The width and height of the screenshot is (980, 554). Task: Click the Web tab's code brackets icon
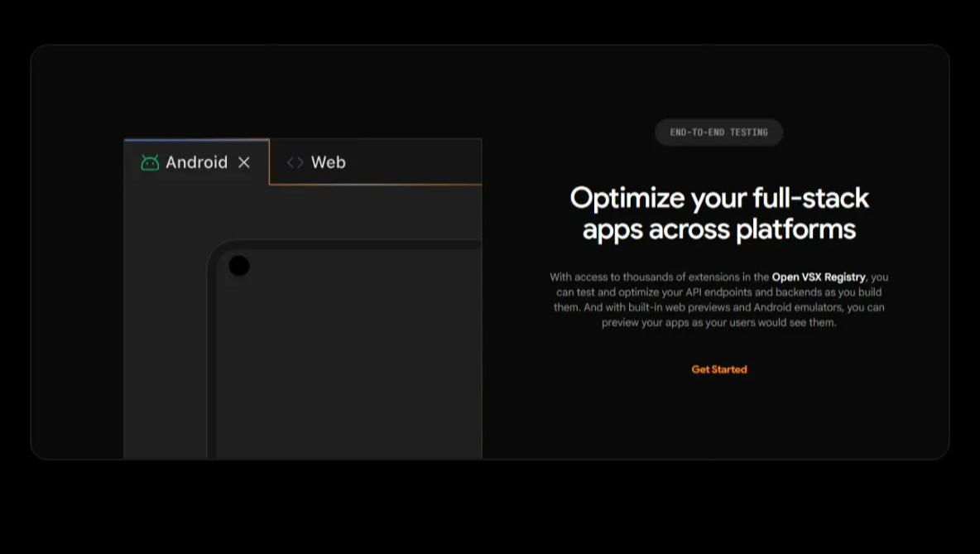pyautogui.click(x=295, y=163)
